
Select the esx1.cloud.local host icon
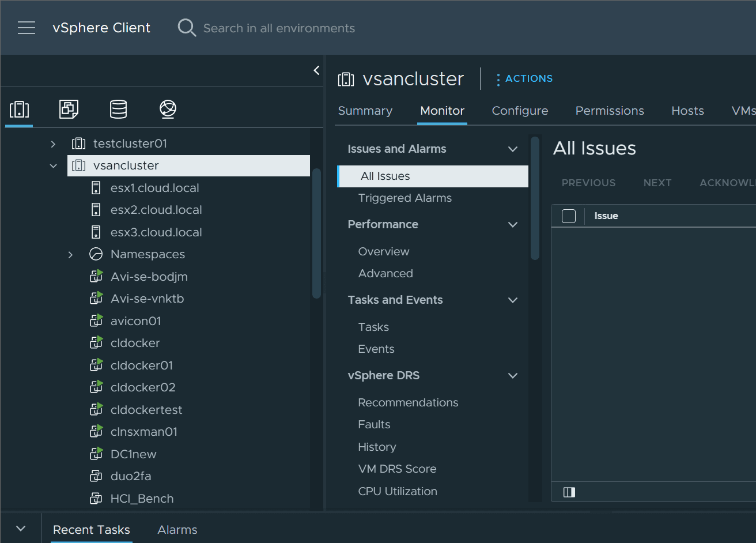point(96,187)
